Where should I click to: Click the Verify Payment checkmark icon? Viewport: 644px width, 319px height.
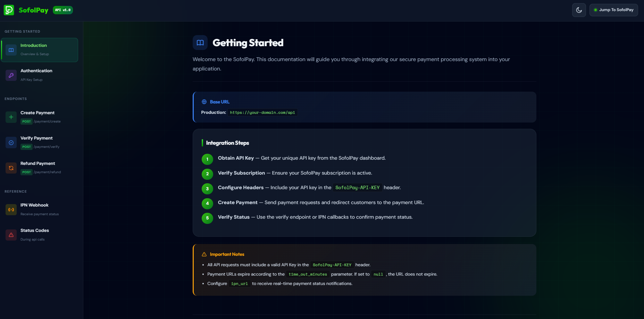(11, 143)
